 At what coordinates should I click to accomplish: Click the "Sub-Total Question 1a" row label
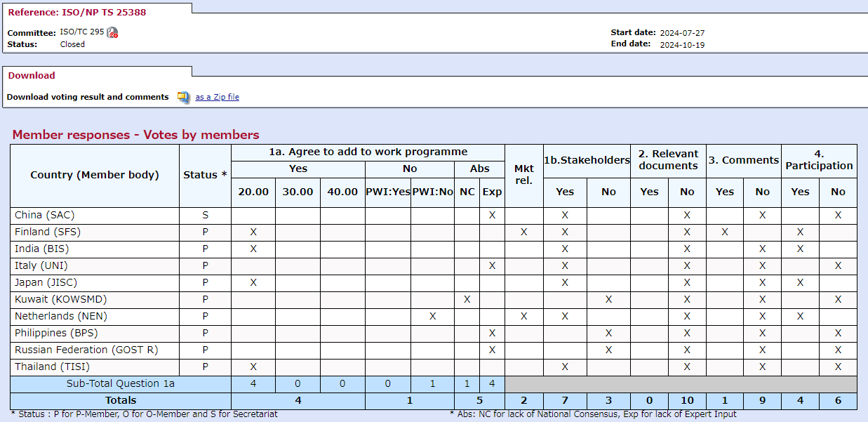tap(121, 383)
